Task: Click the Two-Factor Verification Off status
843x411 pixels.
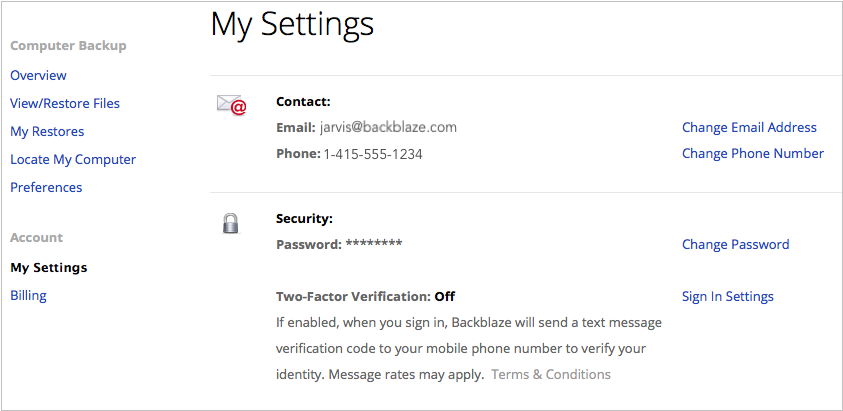Action: [x=445, y=296]
